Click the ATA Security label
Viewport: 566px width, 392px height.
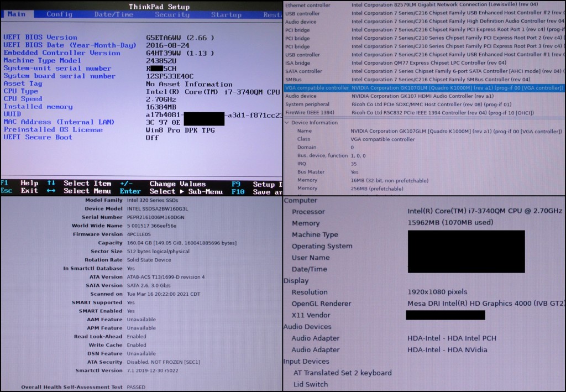click(104, 362)
